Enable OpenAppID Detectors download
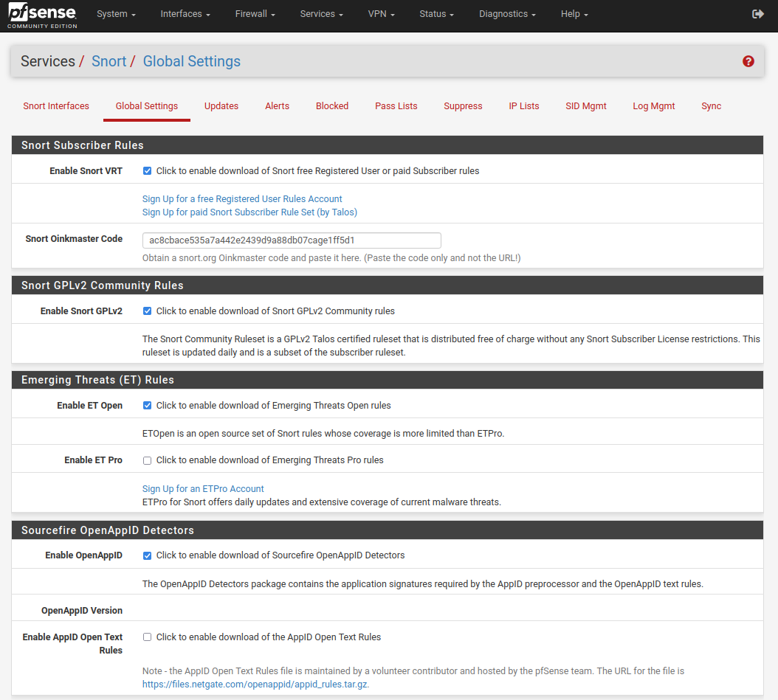 [147, 555]
